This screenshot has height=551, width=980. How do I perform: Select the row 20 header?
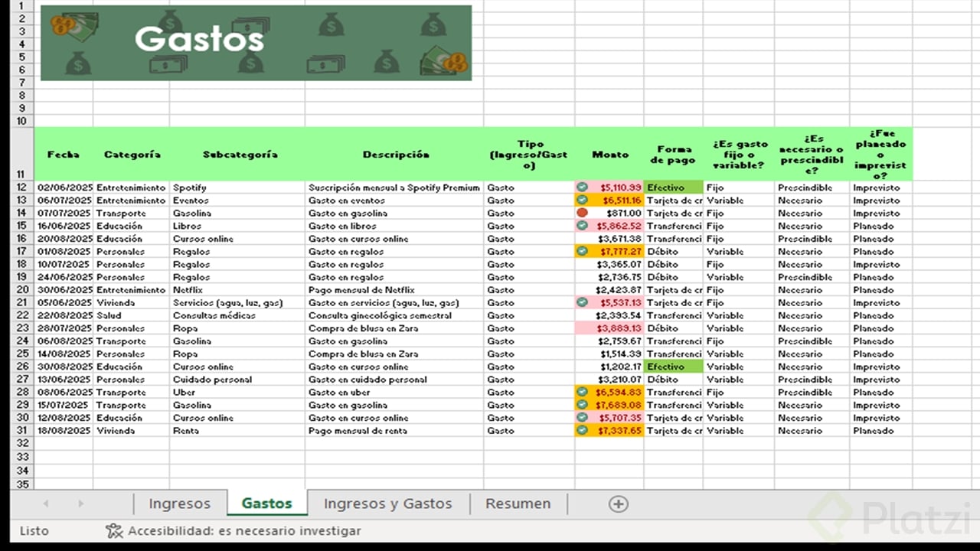[21, 290]
